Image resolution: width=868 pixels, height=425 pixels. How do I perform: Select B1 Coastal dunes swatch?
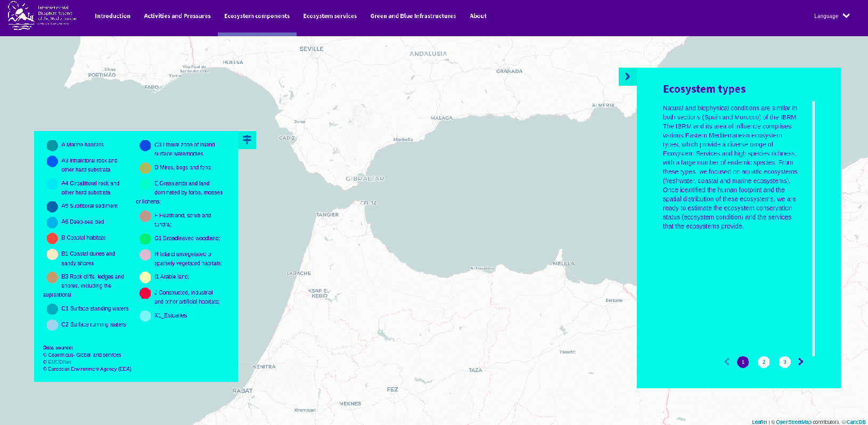coord(52,254)
